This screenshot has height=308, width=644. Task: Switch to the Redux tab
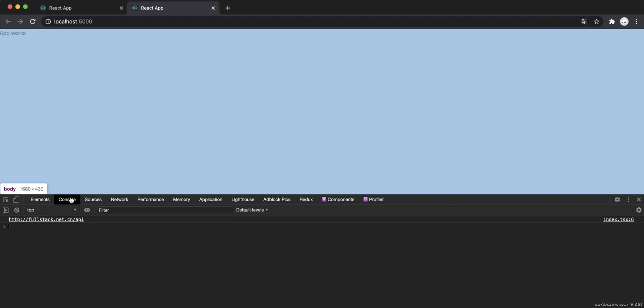[x=306, y=200]
